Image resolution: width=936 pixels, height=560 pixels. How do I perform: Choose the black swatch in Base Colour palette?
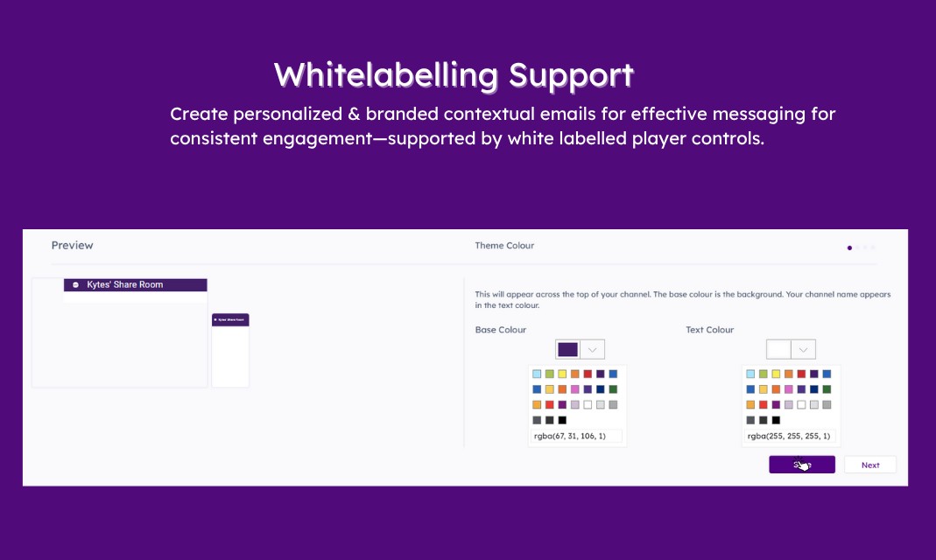(x=562, y=421)
